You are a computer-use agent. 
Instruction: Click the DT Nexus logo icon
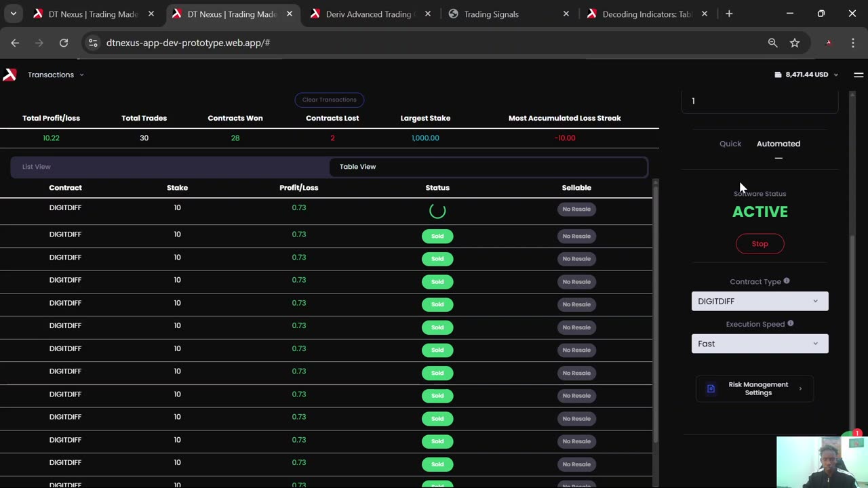(x=9, y=75)
